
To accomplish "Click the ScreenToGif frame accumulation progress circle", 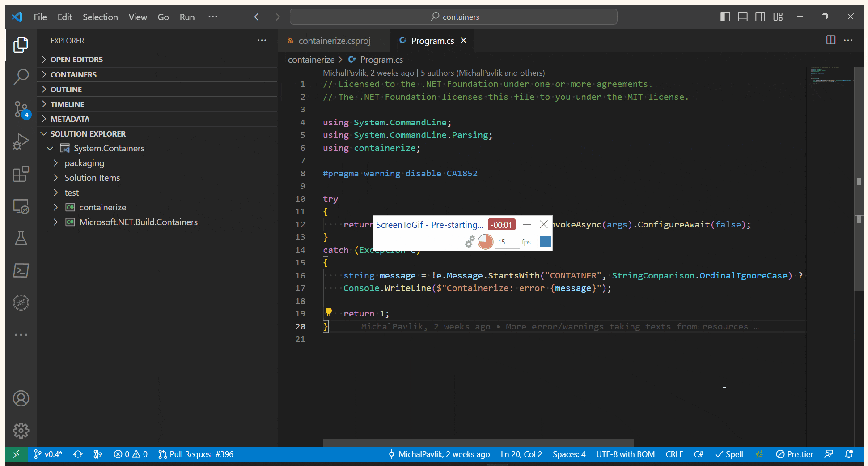I will point(486,242).
